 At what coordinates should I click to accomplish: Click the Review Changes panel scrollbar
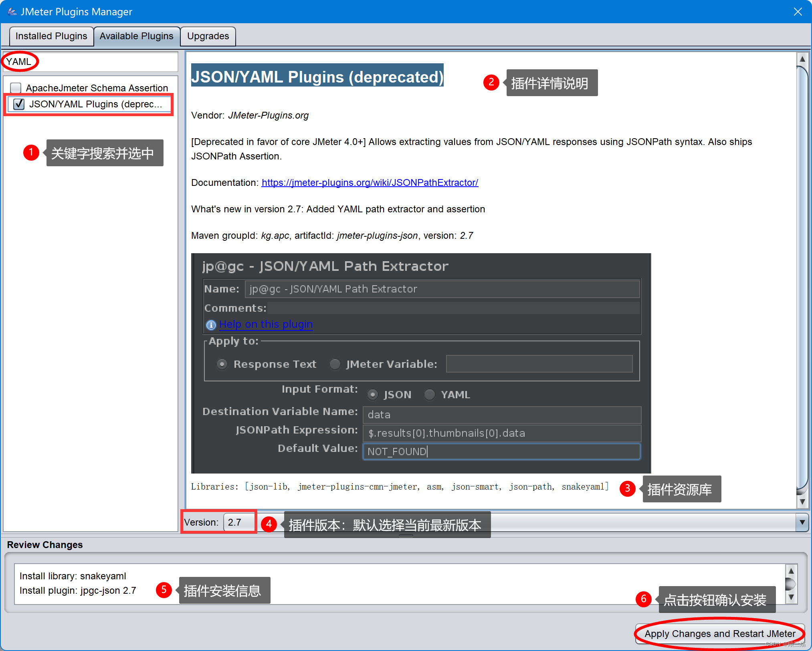click(791, 584)
